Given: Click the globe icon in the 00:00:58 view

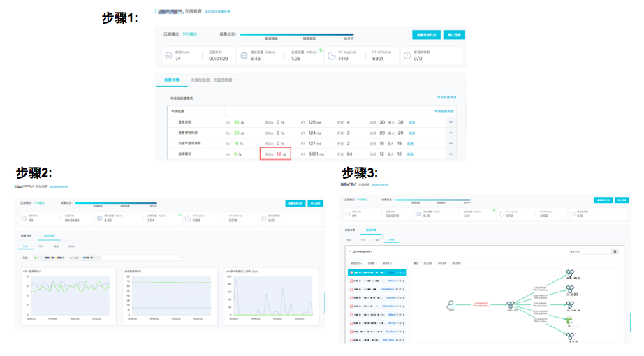Looking at the screenshot, I should coord(99,218).
